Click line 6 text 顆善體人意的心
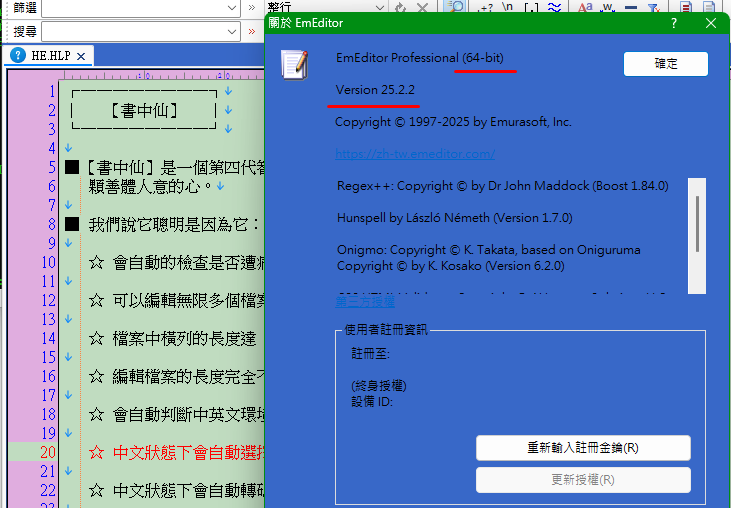The height and width of the screenshot is (508, 731). tap(151, 186)
